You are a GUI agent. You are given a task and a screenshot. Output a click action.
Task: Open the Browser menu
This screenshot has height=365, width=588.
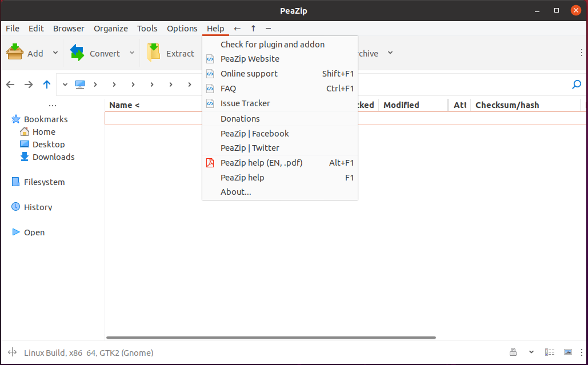coord(69,29)
